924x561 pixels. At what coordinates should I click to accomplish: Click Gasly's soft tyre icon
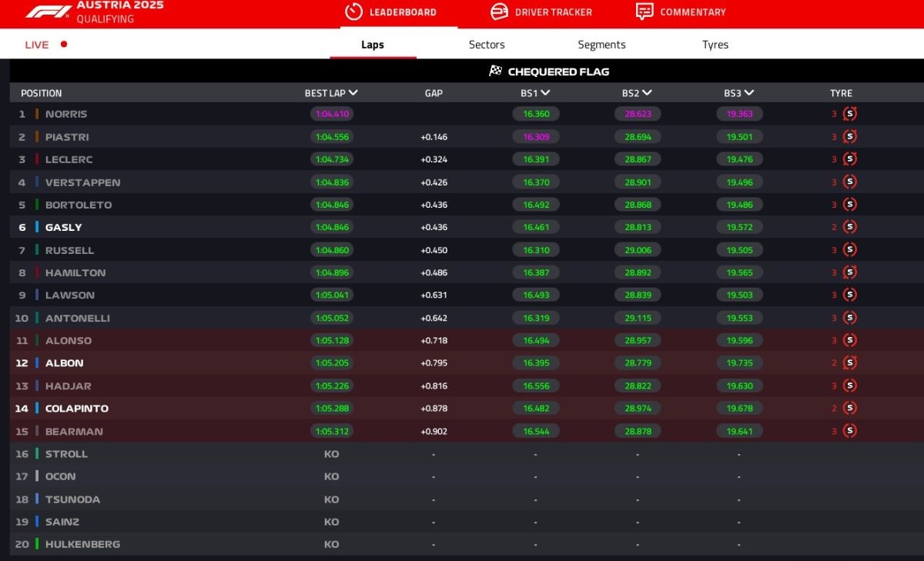849,227
